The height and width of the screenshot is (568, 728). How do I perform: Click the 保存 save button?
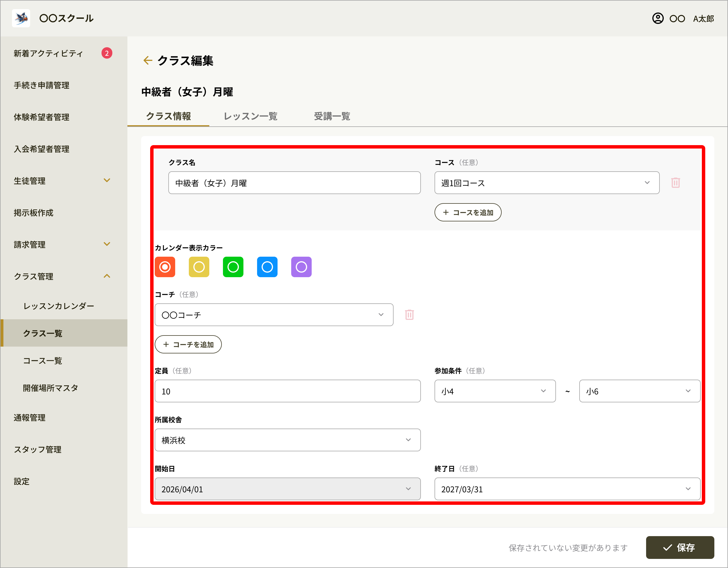click(680, 547)
